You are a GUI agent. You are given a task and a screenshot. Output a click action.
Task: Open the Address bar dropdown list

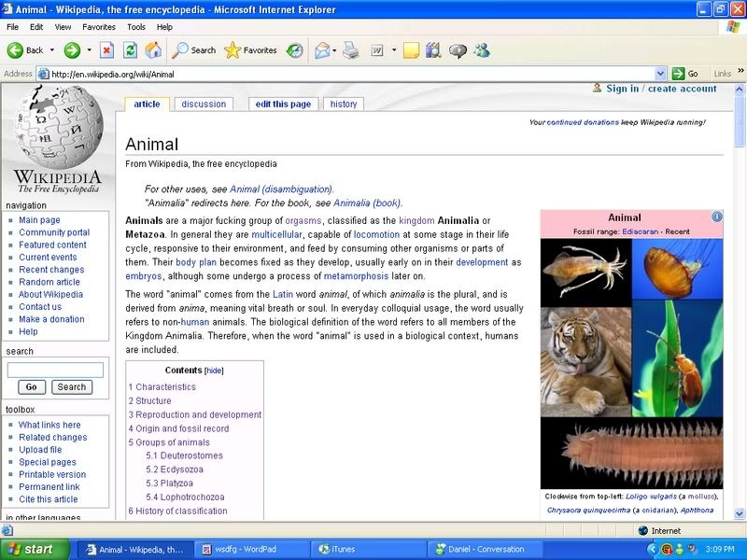pos(662,73)
